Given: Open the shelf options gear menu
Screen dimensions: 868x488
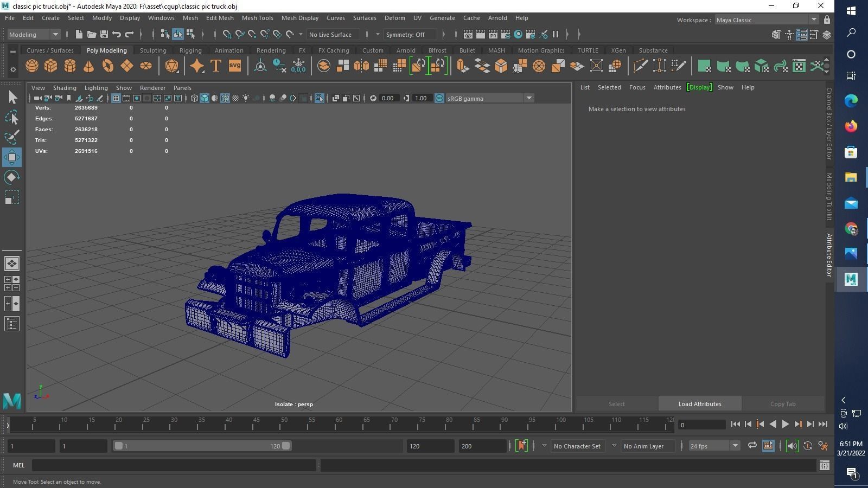Looking at the screenshot, I should point(13,69).
